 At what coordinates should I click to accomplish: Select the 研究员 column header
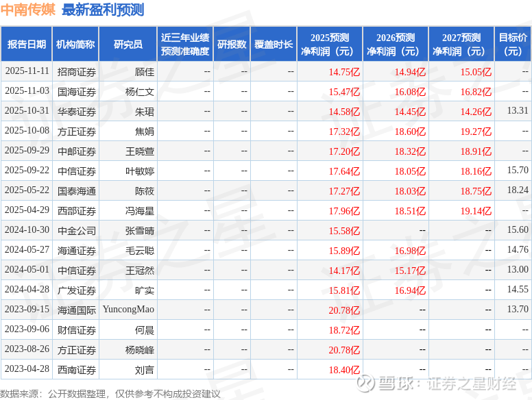[128, 44]
